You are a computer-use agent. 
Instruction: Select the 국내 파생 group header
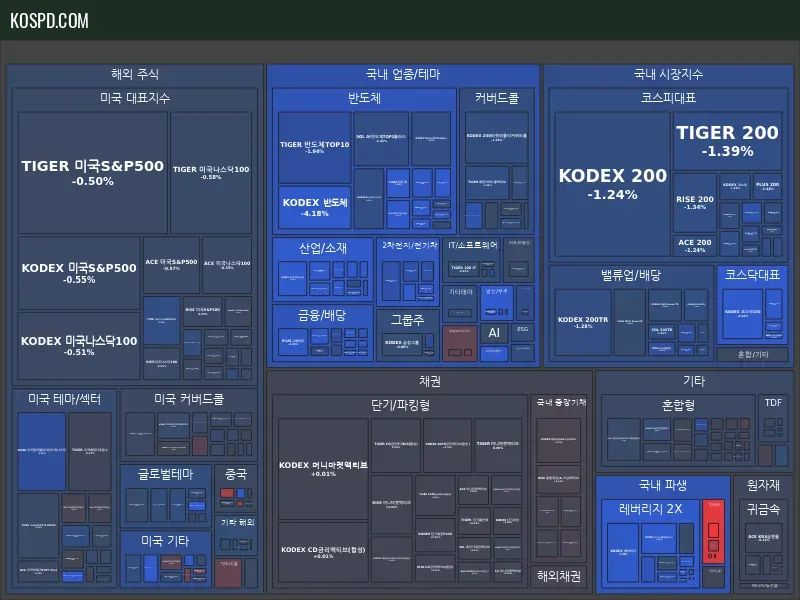[663, 485]
